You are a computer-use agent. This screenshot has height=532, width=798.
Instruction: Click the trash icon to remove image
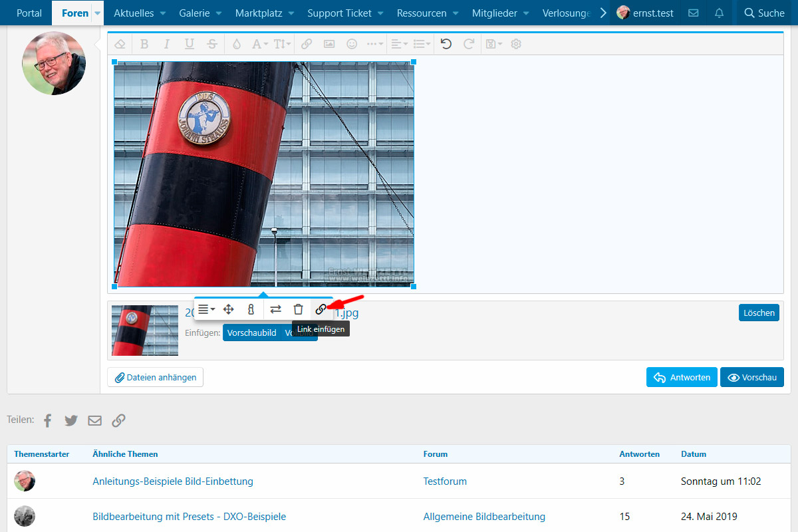[x=298, y=309]
